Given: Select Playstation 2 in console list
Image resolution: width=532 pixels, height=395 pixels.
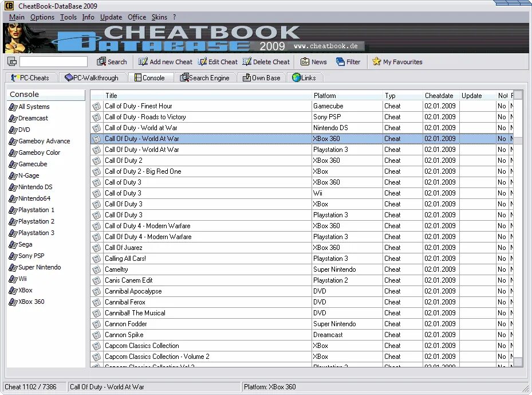Looking at the screenshot, I should pos(31,221).
